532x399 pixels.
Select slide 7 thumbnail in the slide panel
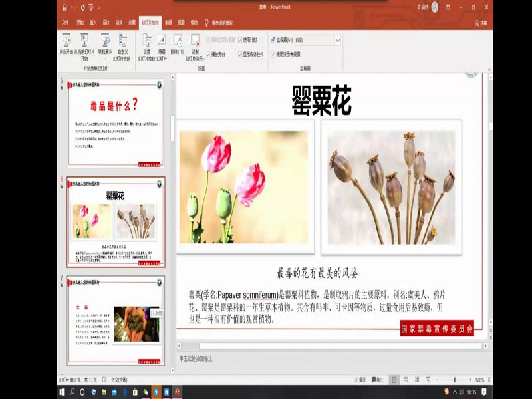click(116, 321)
